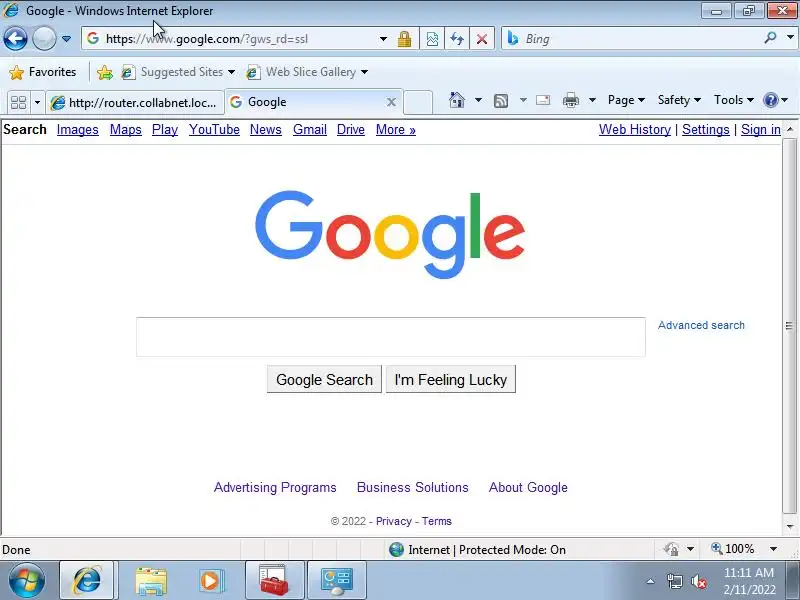Click Add to Favorites Bar icon
Image resolution: width=800 pixels, height=600 pixels.
(105, 72)
